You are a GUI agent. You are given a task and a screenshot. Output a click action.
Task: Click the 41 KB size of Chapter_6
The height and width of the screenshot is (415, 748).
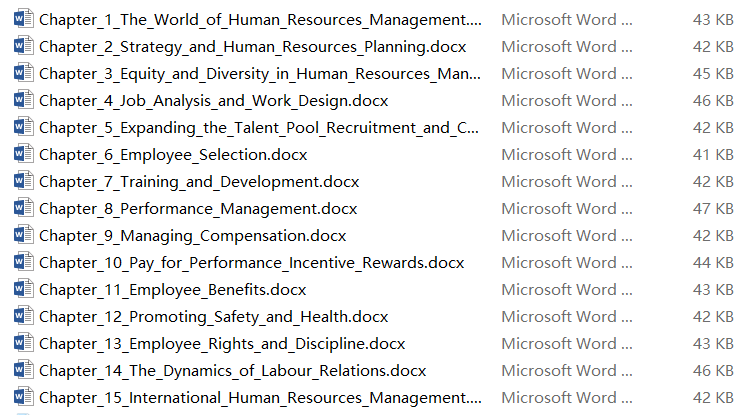[713, 155]
